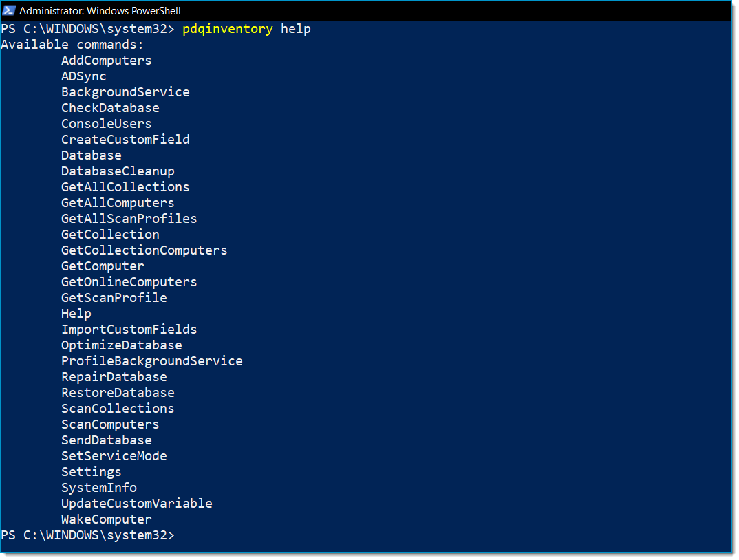739x560 pixels.
Task: Select the CreateCustomField entry
Action: 125,140
